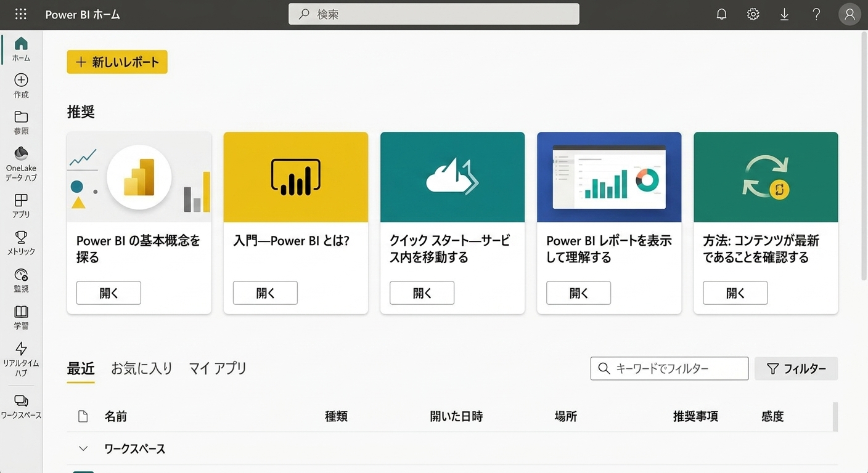Viewport: 868px width, 473px height.
Task: Click the 推奨事項 column header
Action: [x=695, y=417]
